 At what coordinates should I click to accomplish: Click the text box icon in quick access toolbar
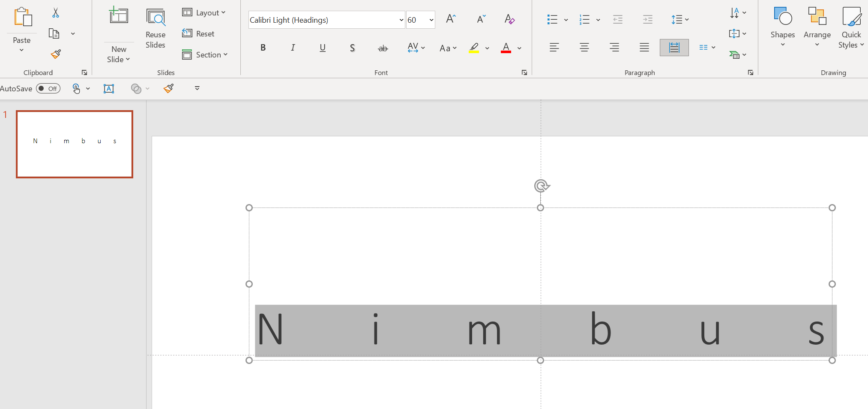(109, 88)
